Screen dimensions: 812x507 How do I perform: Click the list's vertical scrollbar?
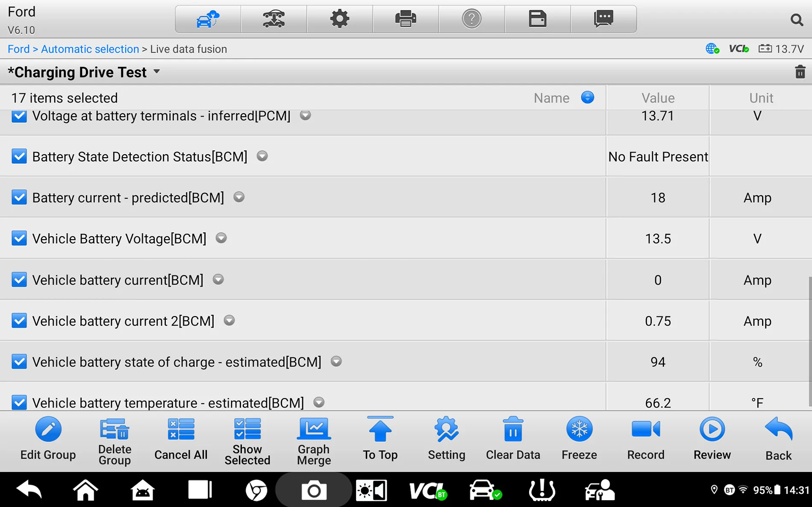coord(809,342)
